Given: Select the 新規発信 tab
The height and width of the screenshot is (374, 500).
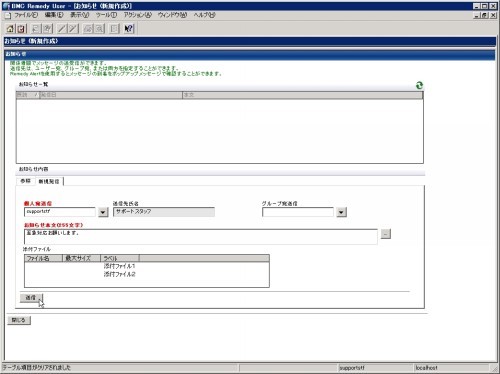Looking at the screenshot, I should click(x=49, y=181).
